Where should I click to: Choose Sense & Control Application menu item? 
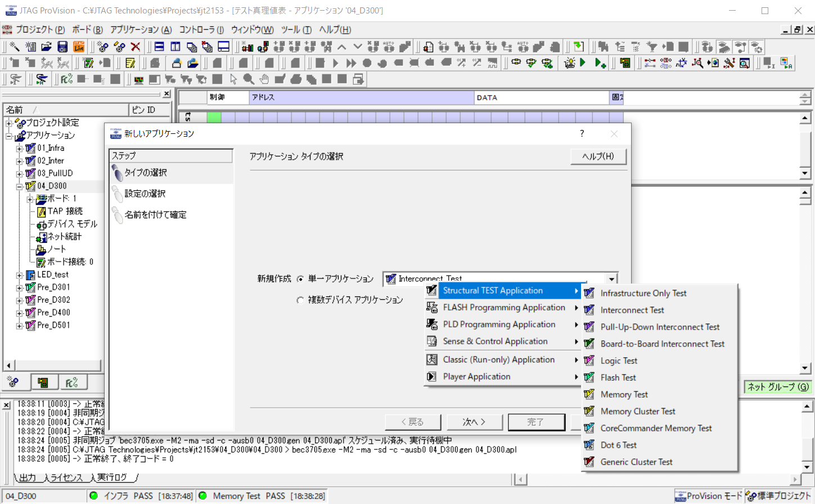[x=502, y=341]
